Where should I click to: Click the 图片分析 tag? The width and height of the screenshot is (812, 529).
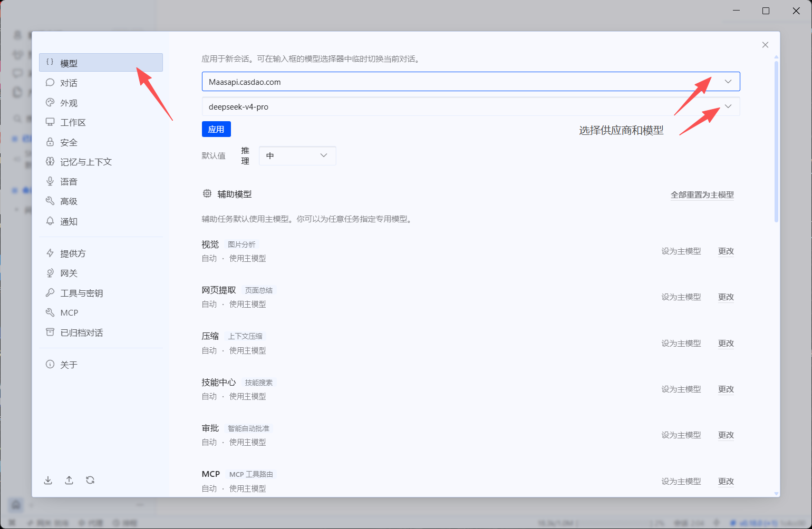point(241,244)
